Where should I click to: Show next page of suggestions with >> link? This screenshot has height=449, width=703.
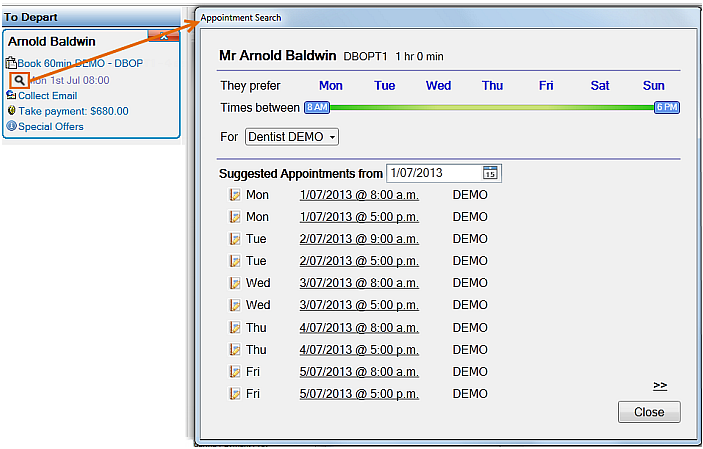tap(660, 386)
